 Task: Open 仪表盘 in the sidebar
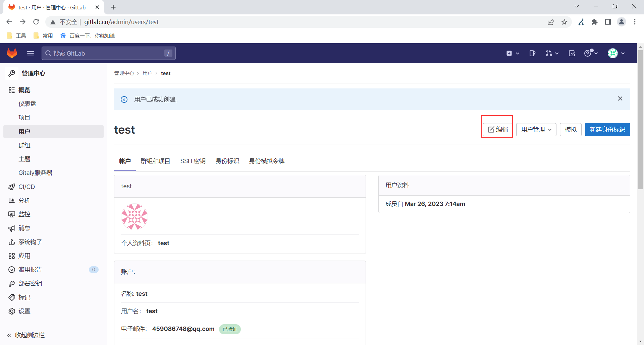coord(54,104)
